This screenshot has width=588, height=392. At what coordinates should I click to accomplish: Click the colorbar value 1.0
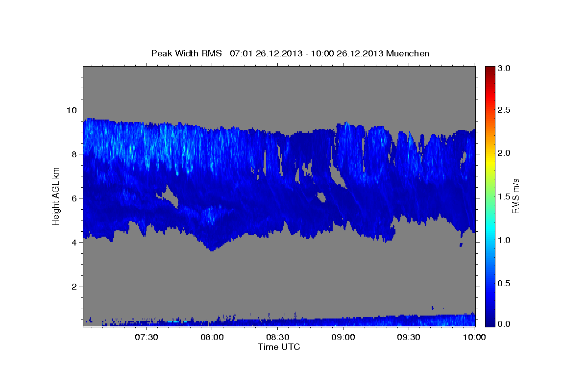point(504,240)
